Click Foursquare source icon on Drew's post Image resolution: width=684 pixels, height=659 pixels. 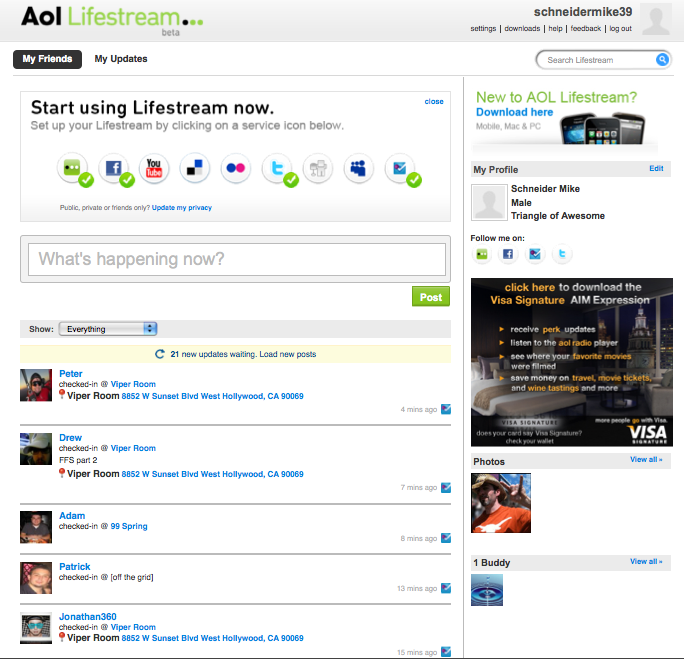click(x=446, y=488)
